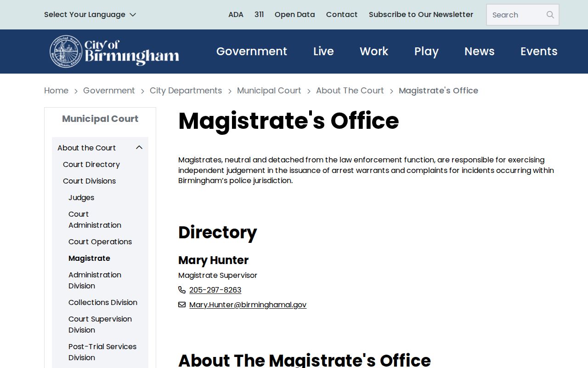Click the Magistrate's Office page title
Viewport: 588px width, 368px height.
pos(288,121)
